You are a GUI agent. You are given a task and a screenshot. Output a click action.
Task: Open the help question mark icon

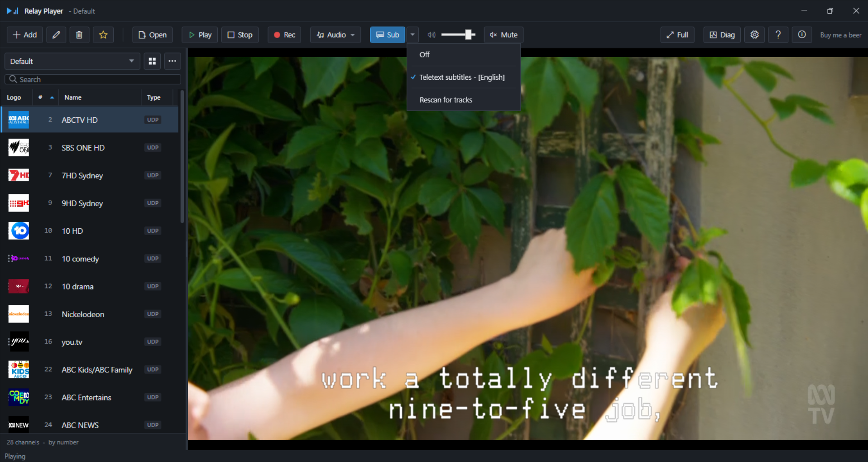pyautogui.click(x=778, y=35)
